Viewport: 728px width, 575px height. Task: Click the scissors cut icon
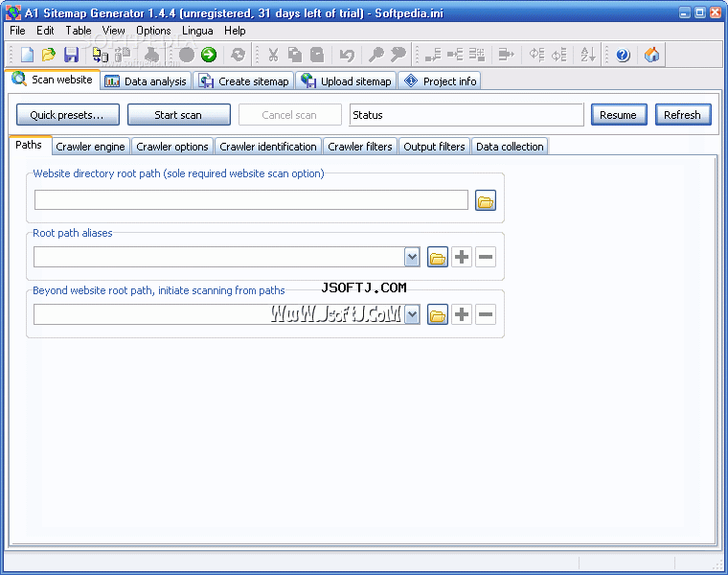pos(273,55)
